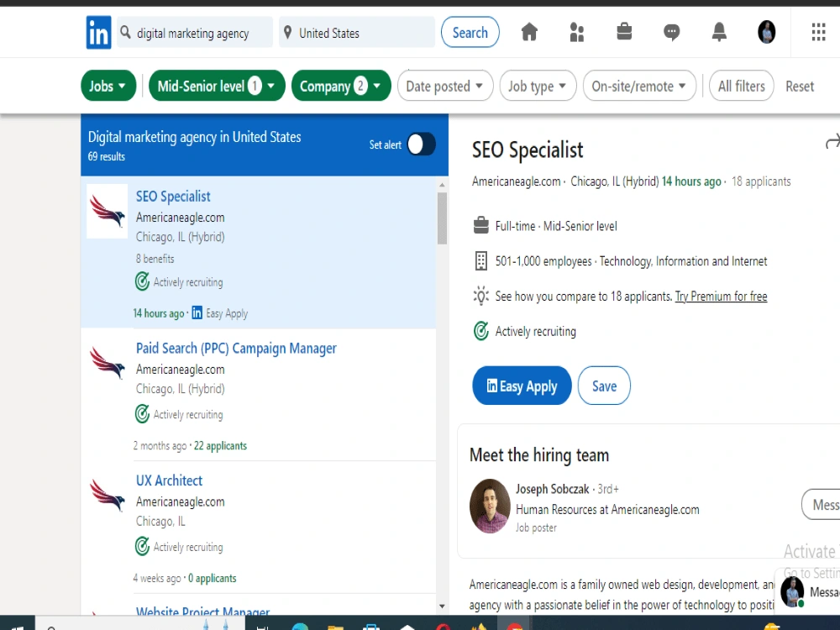The height and width of the screenshot is (630, 840).
Task: Click the Search button
Action: click(470, 32)
